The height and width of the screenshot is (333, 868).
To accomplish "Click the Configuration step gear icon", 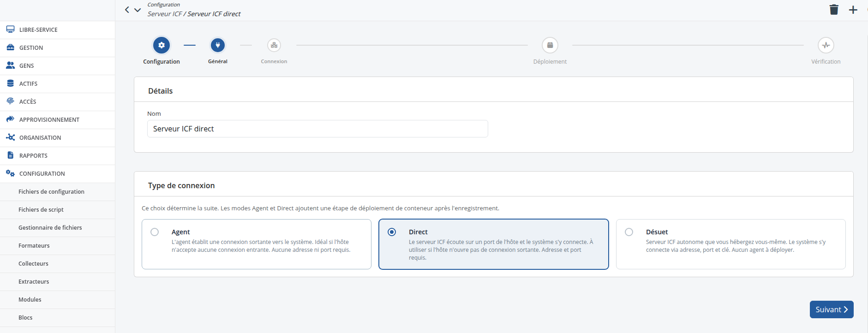I will (x=162, y=45).
